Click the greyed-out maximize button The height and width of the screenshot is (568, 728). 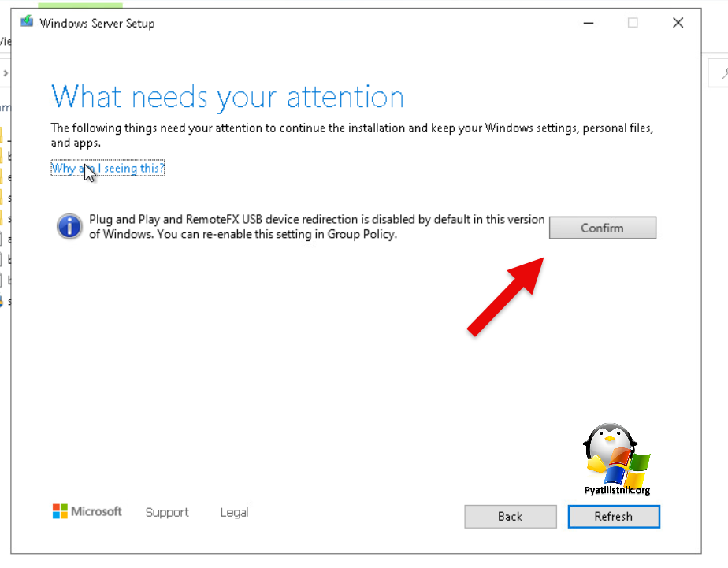click(633, 23)
